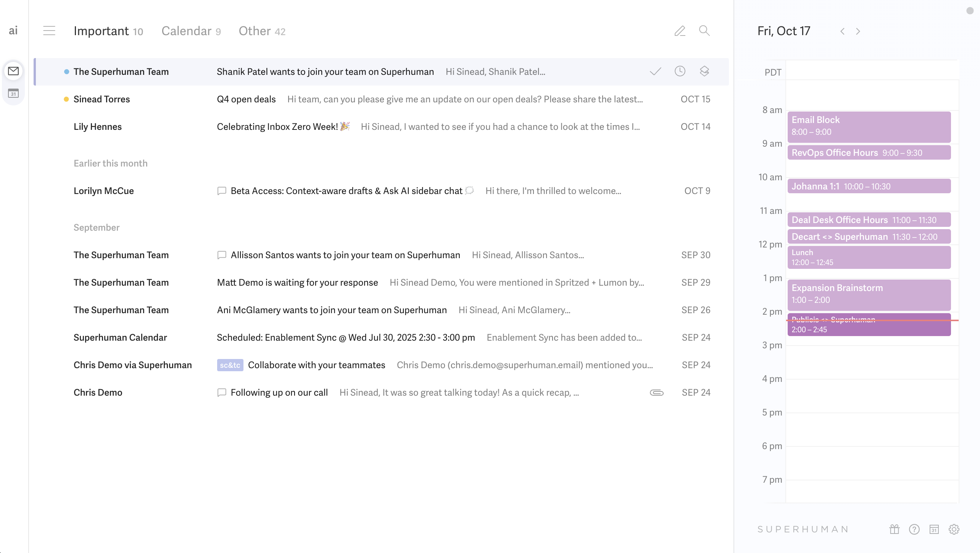The height and width of the screenshot is (553, 980).
Task: Snooze the email with the clock icon
Action: click(680, 71)
